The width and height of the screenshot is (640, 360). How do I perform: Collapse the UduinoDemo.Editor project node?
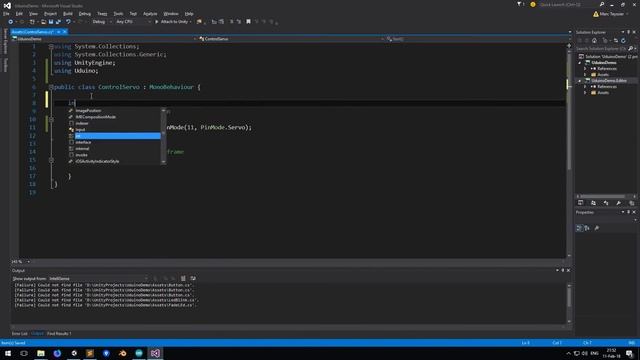(x=580, y=81)
